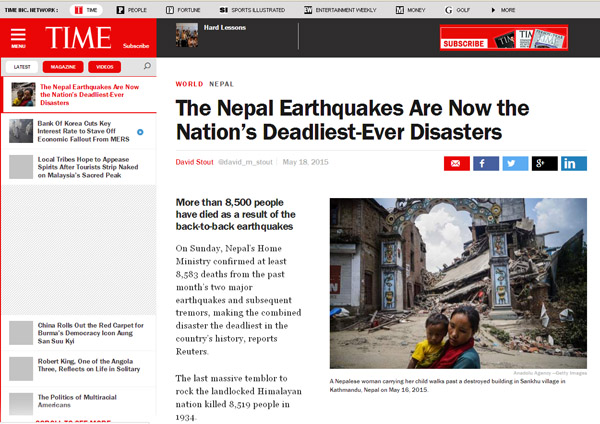
Task: Share article on Google Plus
Action: tap(544, 164)
